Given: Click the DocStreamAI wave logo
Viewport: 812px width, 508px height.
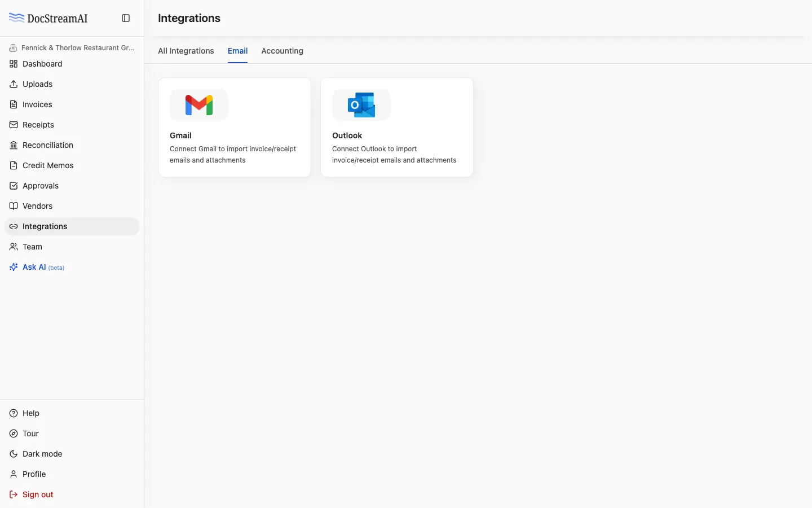Looking at the screenshot, I should click(16, 18).
